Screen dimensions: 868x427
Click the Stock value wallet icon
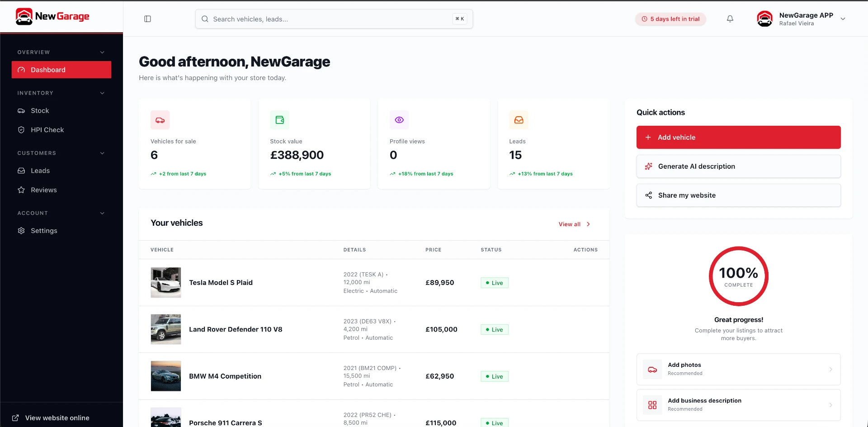pos(280,120)
